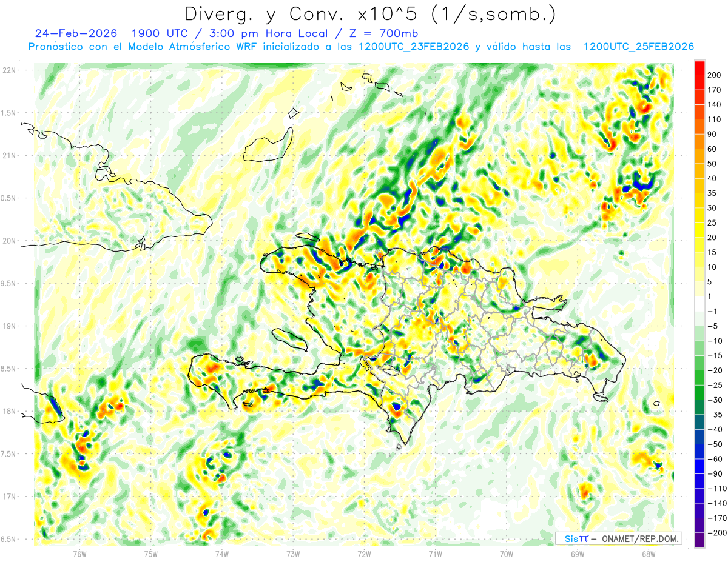Click the "1200UTC_25FEB2026" valid-until time
The width and height of the screenshot is (728, 562).
pos(638,47)
